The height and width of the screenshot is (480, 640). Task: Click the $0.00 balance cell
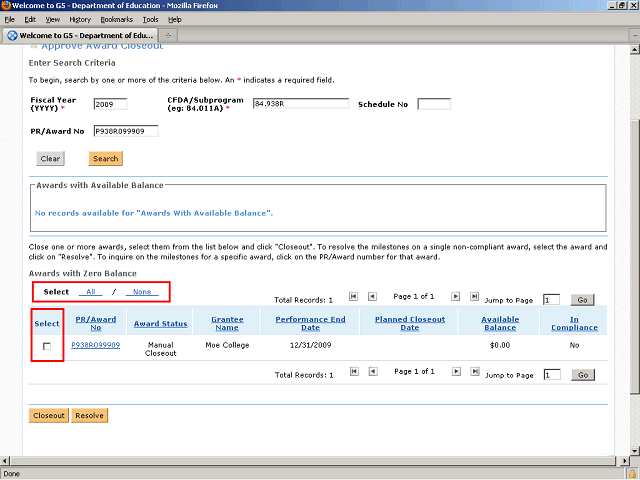[500, 345]
